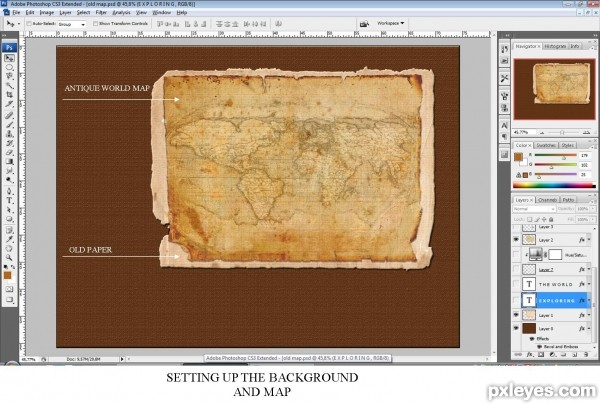Image resolution: width=600 pixels, height=404 pixels.
Task: Select the Eyedropper tool
Action: click(9, 239)
